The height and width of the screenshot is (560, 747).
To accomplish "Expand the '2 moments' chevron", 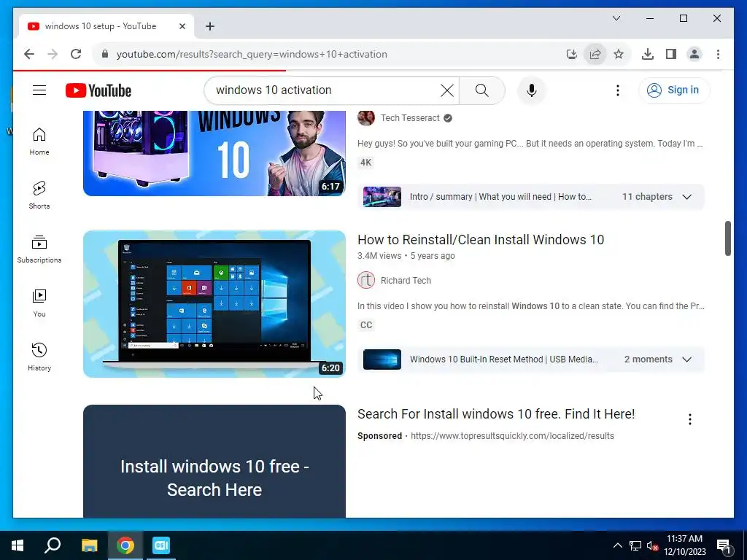I will point(686,359).
